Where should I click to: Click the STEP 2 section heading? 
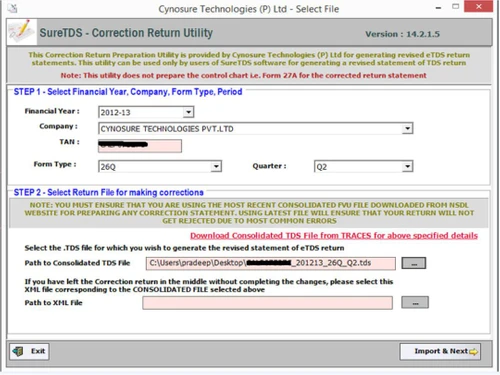pos(108,192)
